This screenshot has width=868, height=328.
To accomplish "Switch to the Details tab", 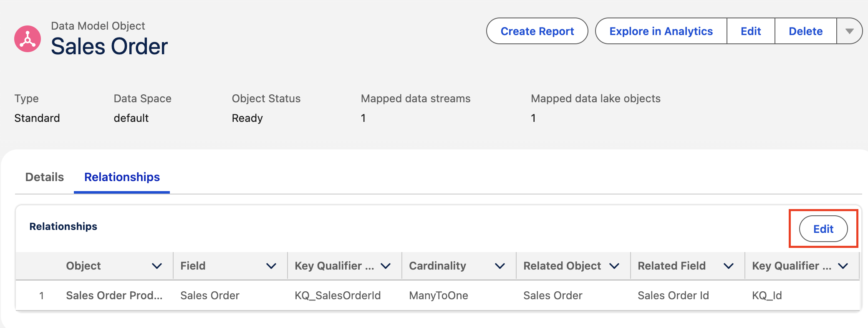I will [x=45, y=177].
